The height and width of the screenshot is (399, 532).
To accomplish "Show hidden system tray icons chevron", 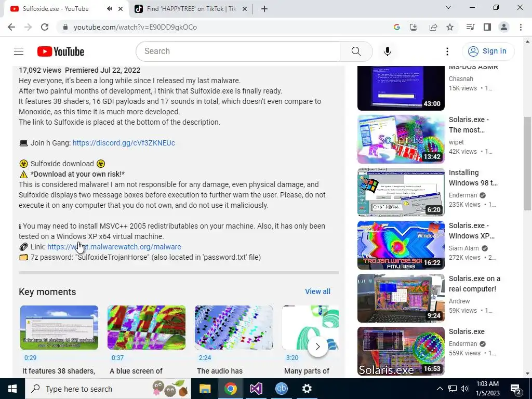I will (440, 389).
